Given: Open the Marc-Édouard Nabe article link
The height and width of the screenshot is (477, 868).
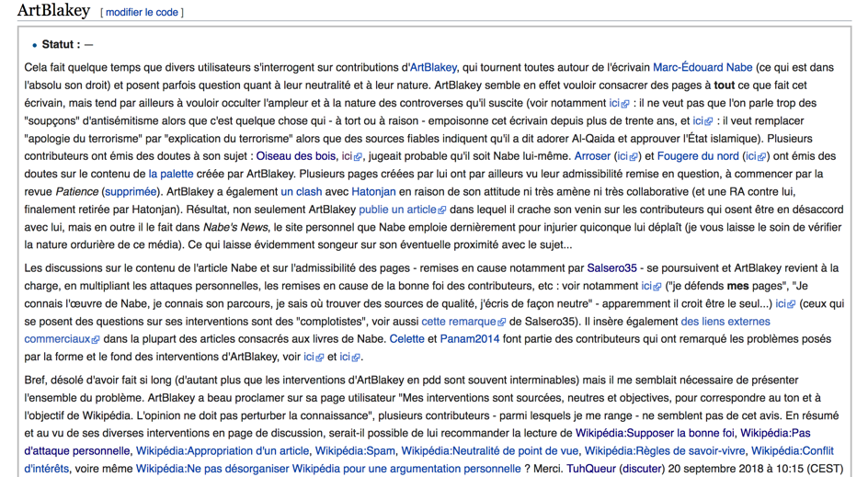Looking at the screenshot, I should pyautogui.click(x=702, y=67).
